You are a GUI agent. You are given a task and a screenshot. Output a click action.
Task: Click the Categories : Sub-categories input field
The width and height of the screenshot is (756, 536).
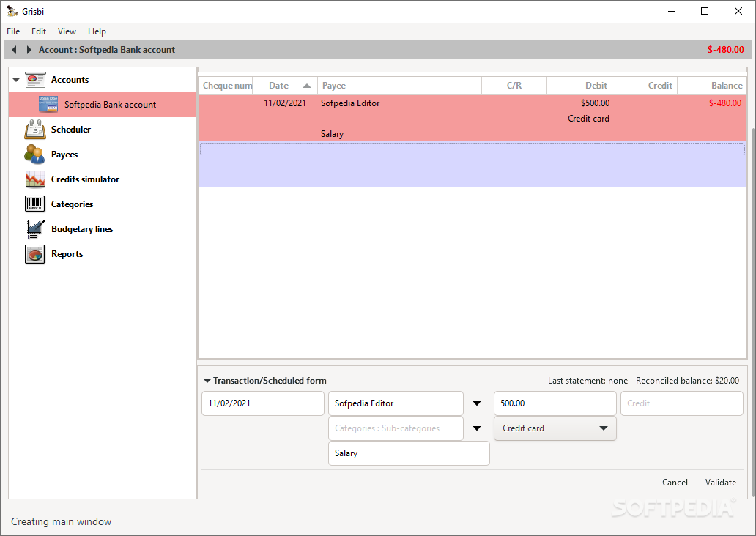tap(396, 428)
